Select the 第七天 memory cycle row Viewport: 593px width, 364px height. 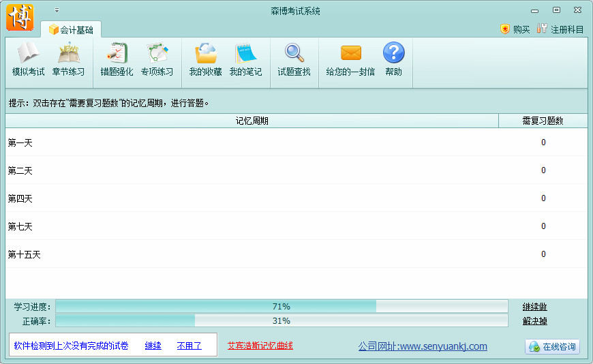pos(273,226)
